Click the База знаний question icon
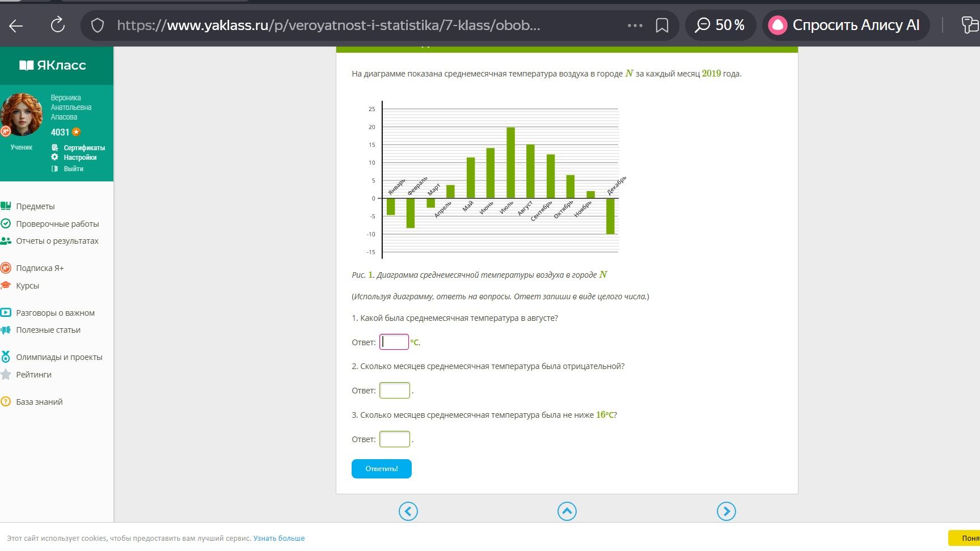 click(x=6, y=401)
